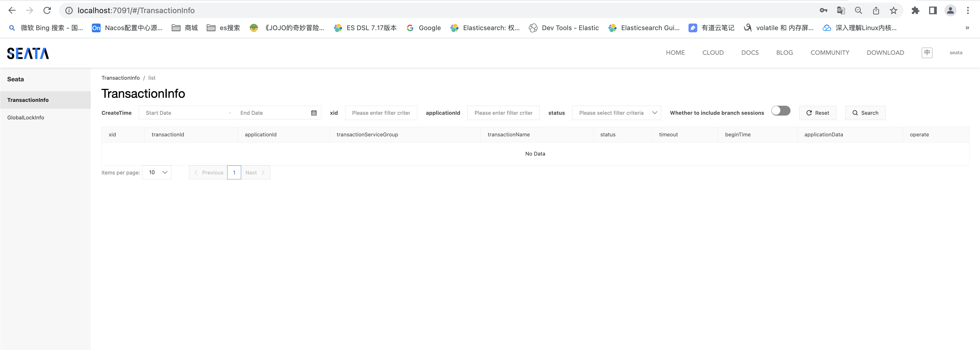Toggle include branch sessions switch
This screenshot has width=980, height=350.
[781, 111]
